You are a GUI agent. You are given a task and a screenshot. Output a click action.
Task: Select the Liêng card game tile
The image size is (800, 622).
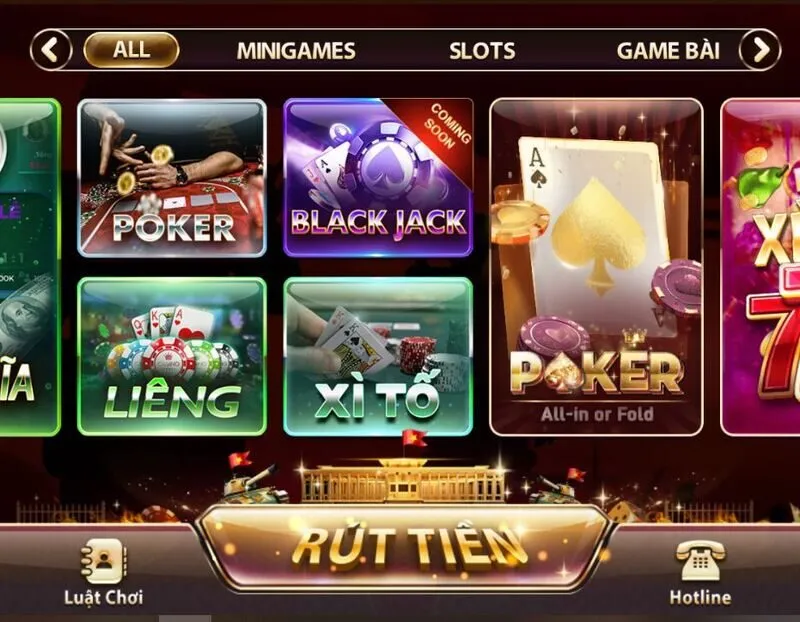tap(172, 356)
